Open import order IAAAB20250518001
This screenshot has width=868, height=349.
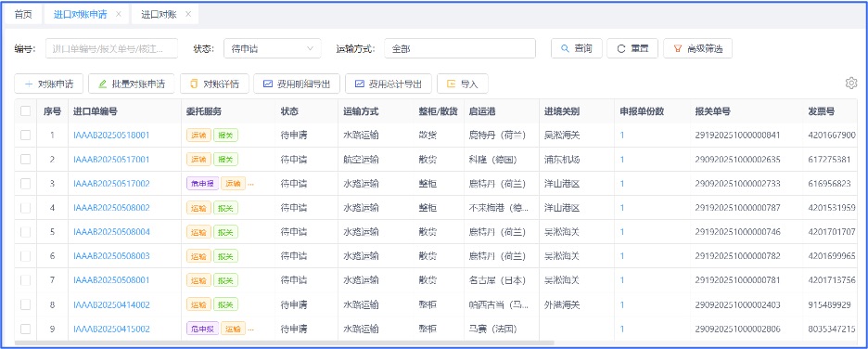111,136
